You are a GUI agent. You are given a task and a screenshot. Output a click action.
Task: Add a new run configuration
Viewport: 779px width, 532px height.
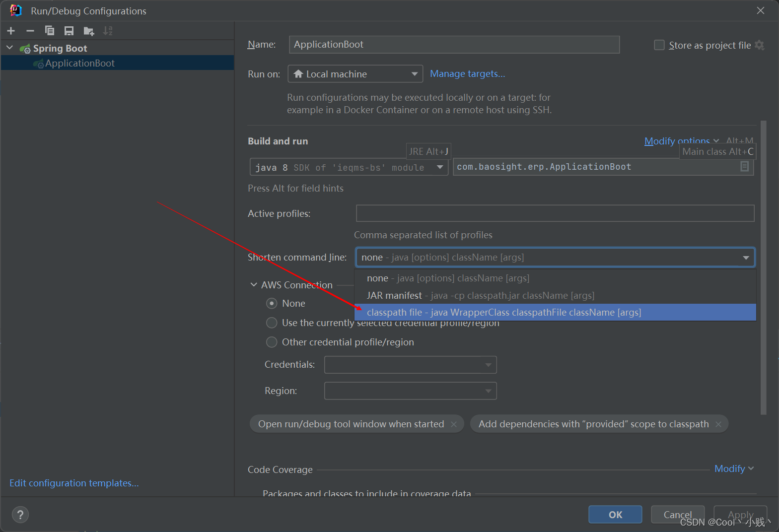(x=11, y=31)
